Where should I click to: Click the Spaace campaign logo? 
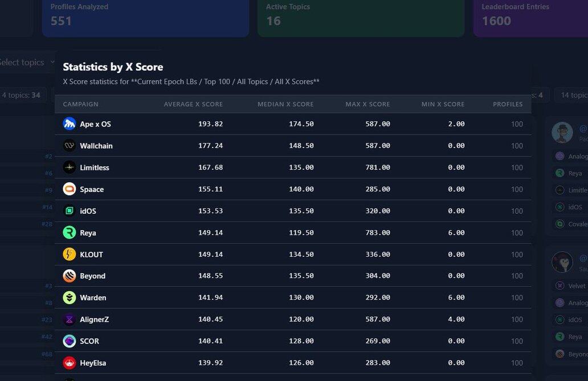(x=69, y=189)
